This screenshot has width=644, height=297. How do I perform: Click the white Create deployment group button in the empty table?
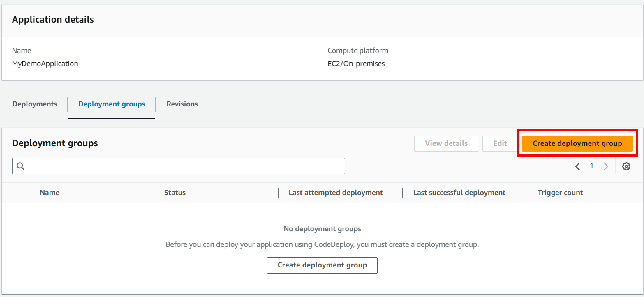tap(322, 265)
